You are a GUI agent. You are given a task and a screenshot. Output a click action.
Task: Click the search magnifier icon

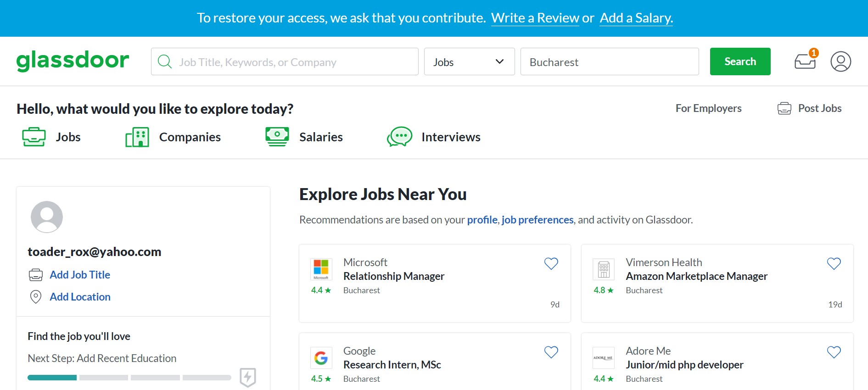click(164, 61)
